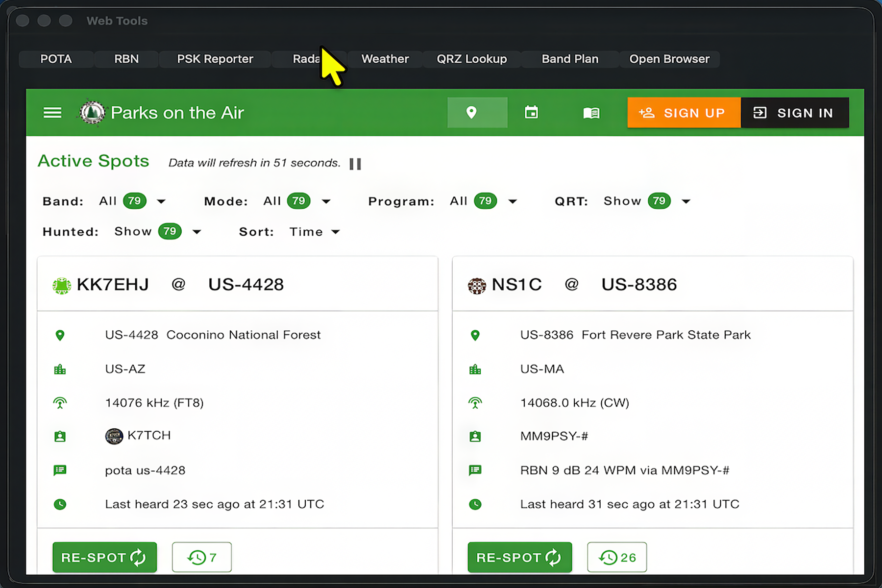Click KK7EHJ spot history count icon
The image size is (882, 588).
coord(202,557)
